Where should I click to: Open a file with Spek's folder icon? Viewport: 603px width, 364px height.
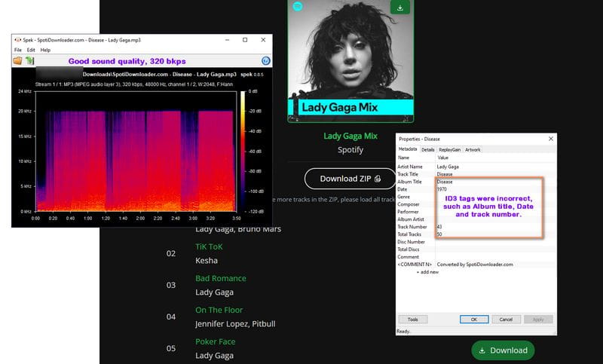[17, 61]
